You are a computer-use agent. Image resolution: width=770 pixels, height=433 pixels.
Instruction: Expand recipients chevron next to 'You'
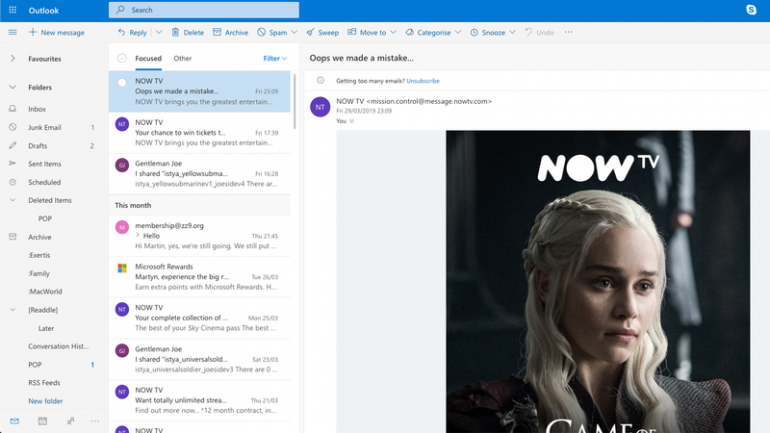tap(352, 121)
